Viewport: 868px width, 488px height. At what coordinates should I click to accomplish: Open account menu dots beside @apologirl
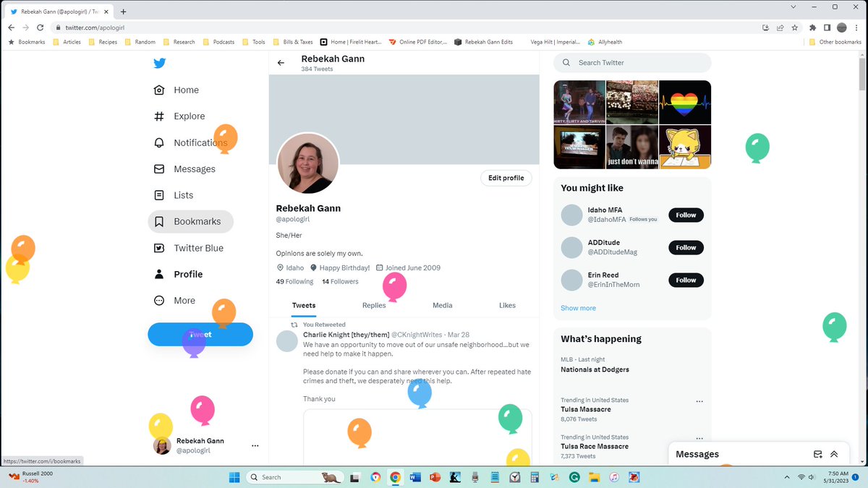[255, 446]
